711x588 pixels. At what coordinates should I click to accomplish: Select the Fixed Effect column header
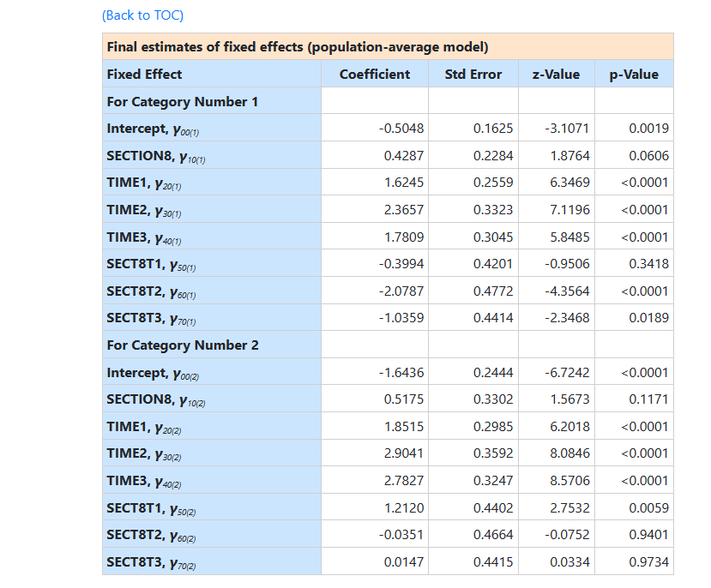(144, 75)
